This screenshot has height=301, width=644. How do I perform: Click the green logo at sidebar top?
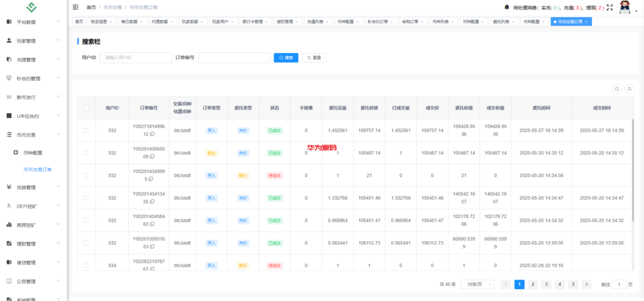pos(31,8)
